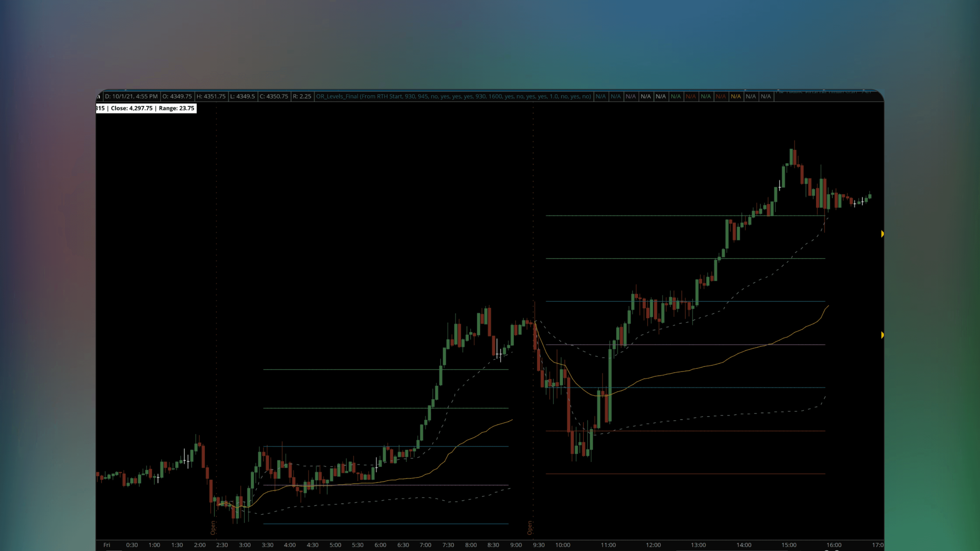
Task: Click the green N/A indicator readout
Action: (676, 96)
